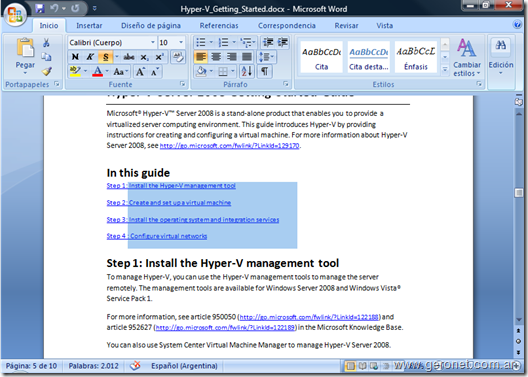
Task: Expand styles gallery with more arrow
Action: pos(445,70)
